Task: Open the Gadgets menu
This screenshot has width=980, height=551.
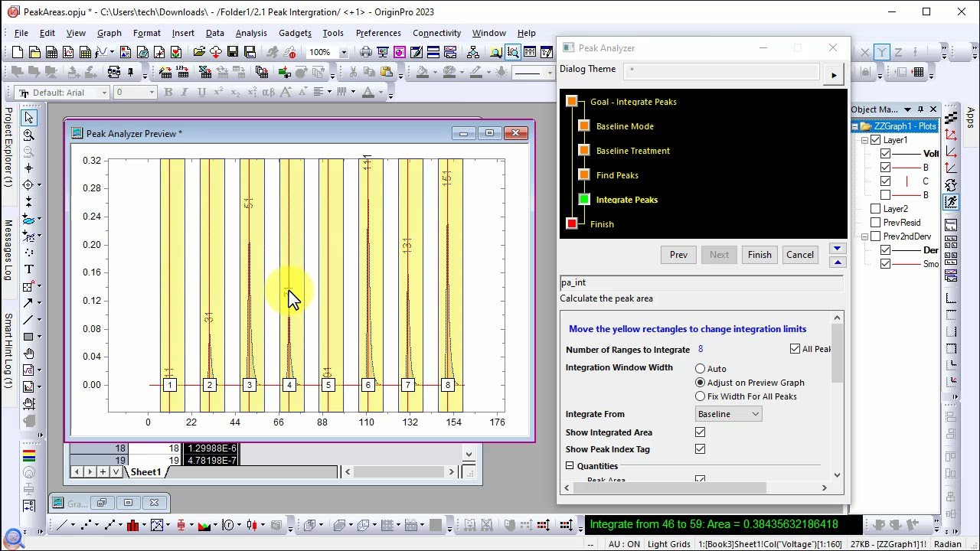Action: [295, 33]
